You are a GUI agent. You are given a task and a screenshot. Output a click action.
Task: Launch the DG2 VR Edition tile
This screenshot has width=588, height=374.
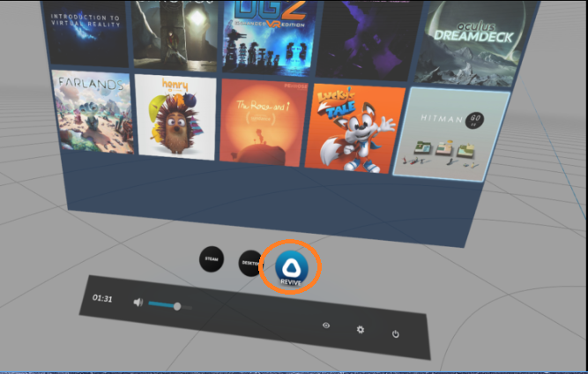pos(269,38)
